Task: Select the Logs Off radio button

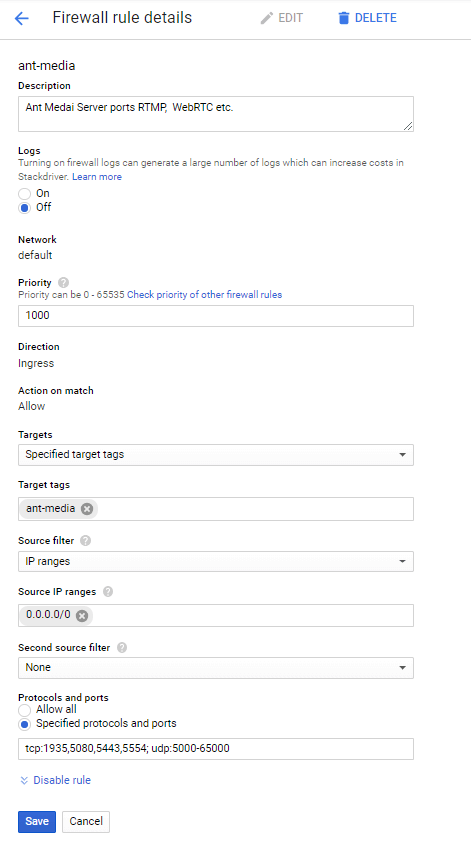Action: click(24, 208)
